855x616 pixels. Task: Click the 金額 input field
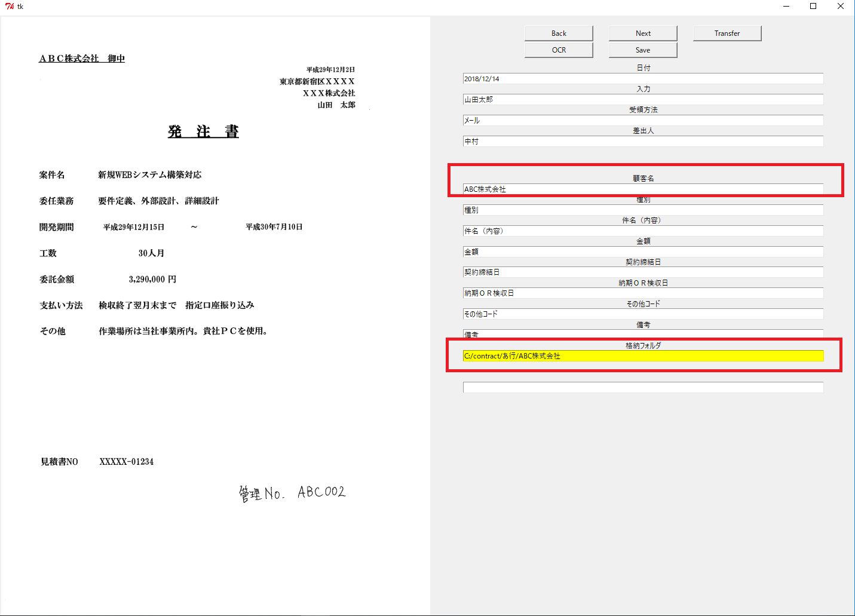pyautogui.click(x=643, y=252)
